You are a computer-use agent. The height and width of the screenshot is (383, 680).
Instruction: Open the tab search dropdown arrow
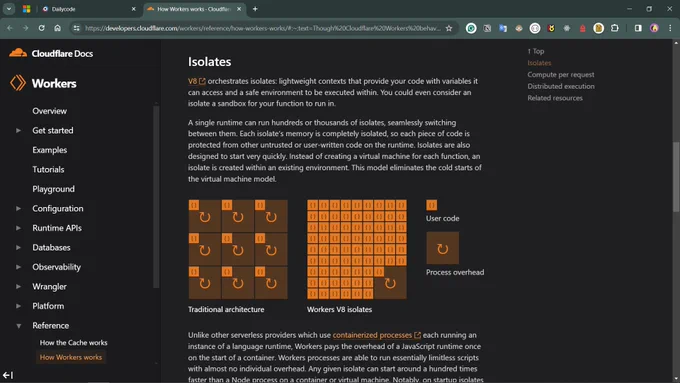(x=9, y=9)
